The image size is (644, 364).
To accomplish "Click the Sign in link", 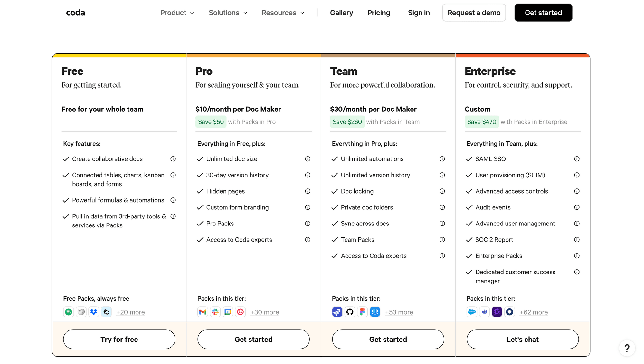I will point(419,13).
